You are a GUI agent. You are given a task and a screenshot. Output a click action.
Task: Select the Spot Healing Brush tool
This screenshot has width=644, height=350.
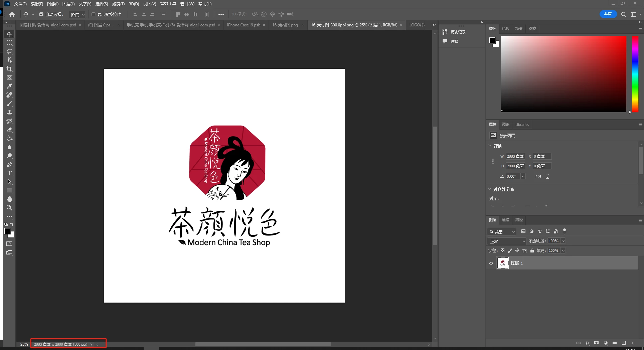pos(9,95)
